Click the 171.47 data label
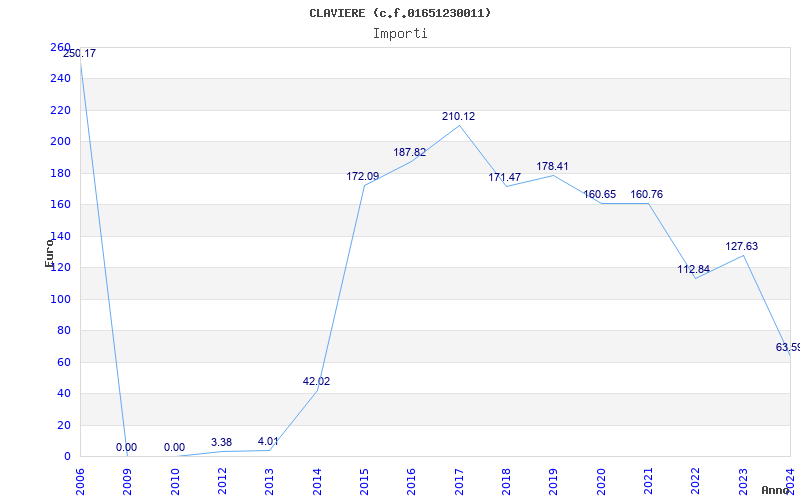The image size is (800, 500). tap(505, 178)
